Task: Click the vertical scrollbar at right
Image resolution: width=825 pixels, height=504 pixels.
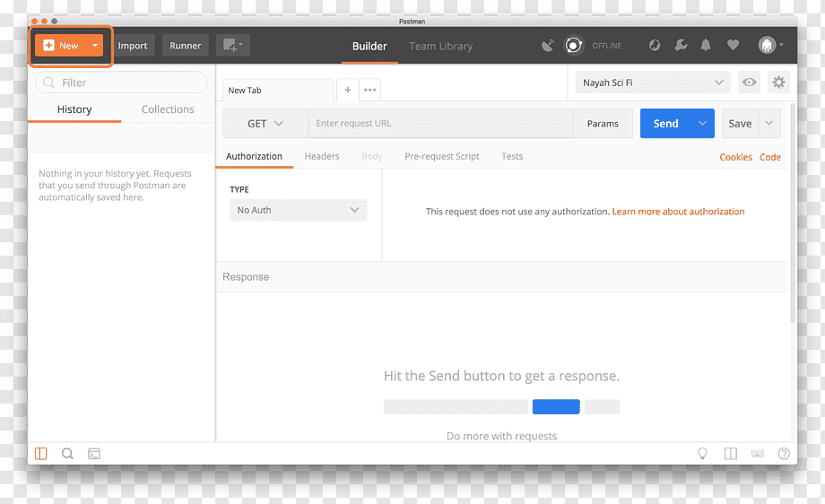Action: tap(793, 213)
